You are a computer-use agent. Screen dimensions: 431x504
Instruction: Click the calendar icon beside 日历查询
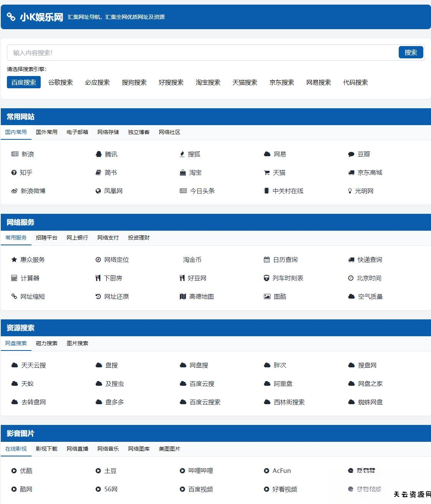click(267, 260)
